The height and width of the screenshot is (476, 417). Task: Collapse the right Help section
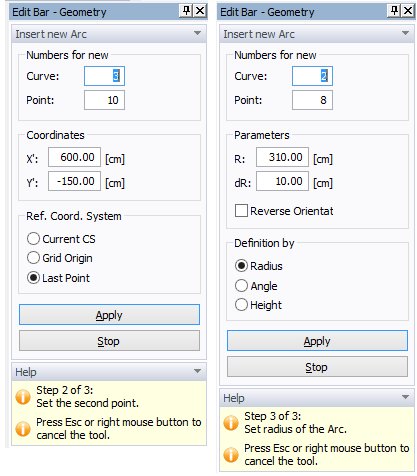pos(405,397)
